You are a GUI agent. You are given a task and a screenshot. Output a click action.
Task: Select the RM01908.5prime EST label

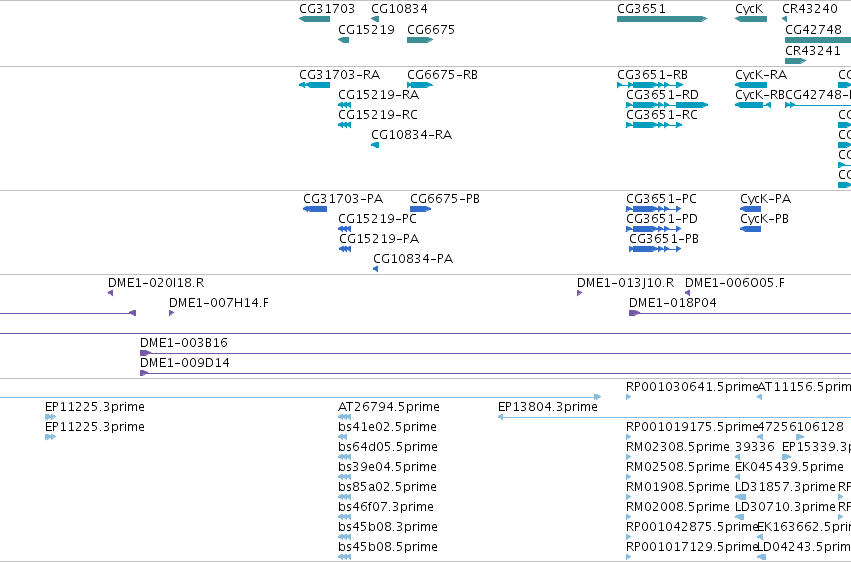tap(678, 488)
